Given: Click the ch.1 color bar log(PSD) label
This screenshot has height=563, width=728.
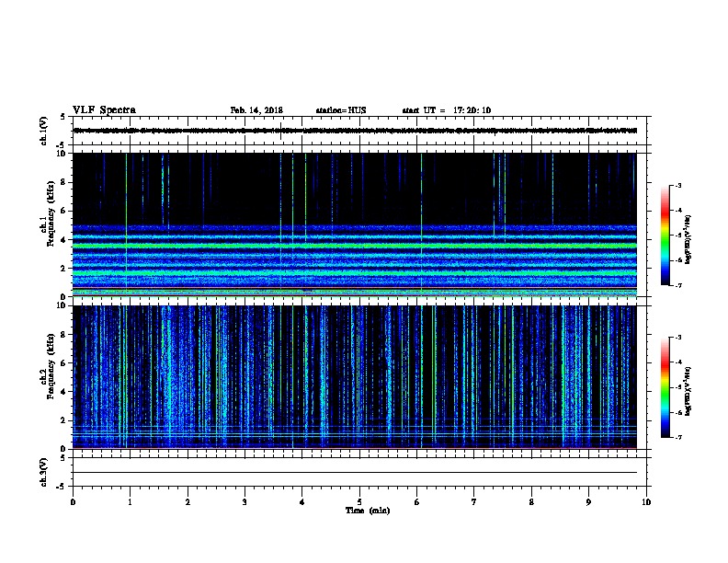Looking at the screenshot, I should [688, 239].
